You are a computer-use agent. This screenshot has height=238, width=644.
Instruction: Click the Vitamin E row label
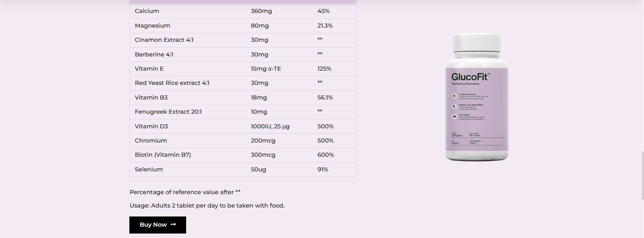(149, 69)
